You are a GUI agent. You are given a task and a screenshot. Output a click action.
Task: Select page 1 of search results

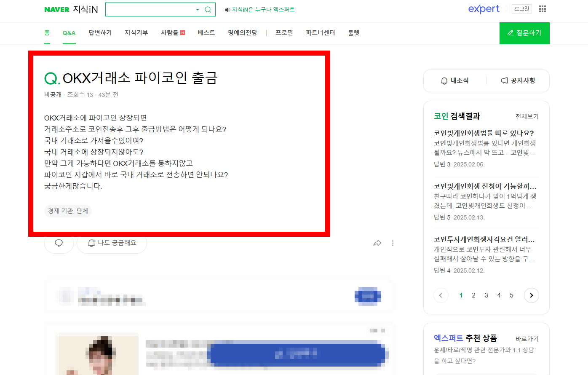[x=461, y=295]
